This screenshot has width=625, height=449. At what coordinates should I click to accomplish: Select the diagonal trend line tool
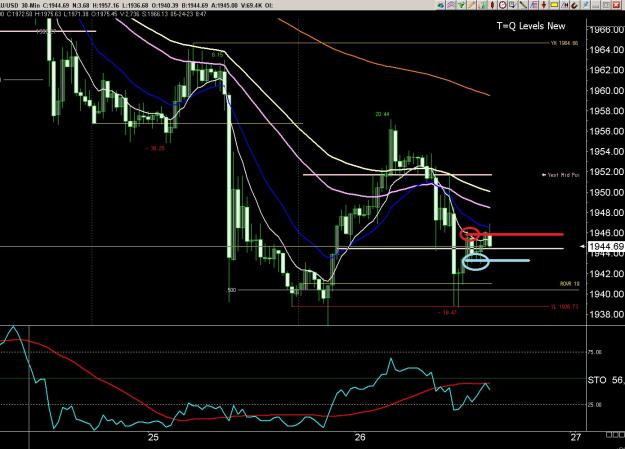tap(523, 5)
